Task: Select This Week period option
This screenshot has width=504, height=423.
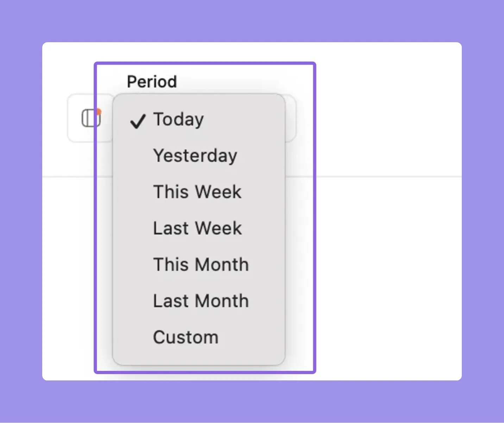Action: [x=199, y=192]
